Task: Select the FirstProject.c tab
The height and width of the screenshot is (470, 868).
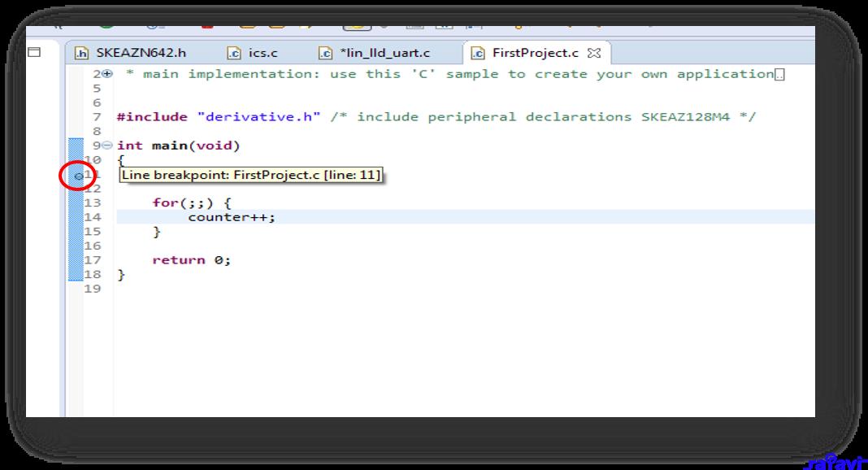Action: tap(535, 54)
